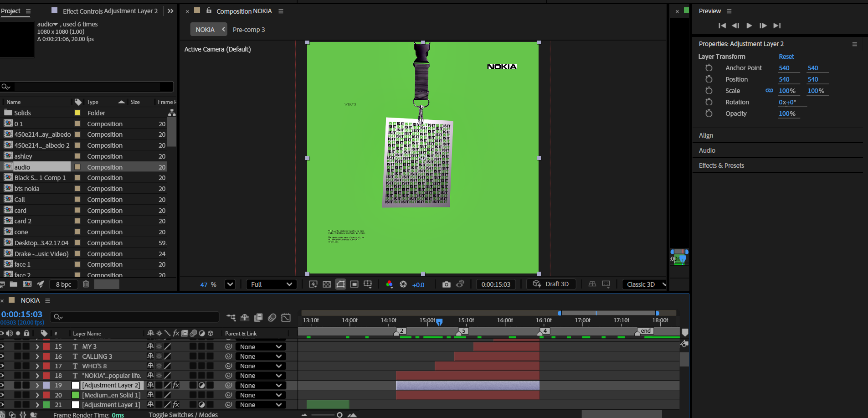This screenshot has width=868, height=418.
Task: Enable Motion Blur for the timeline
Action: click(x=272, y=318)
